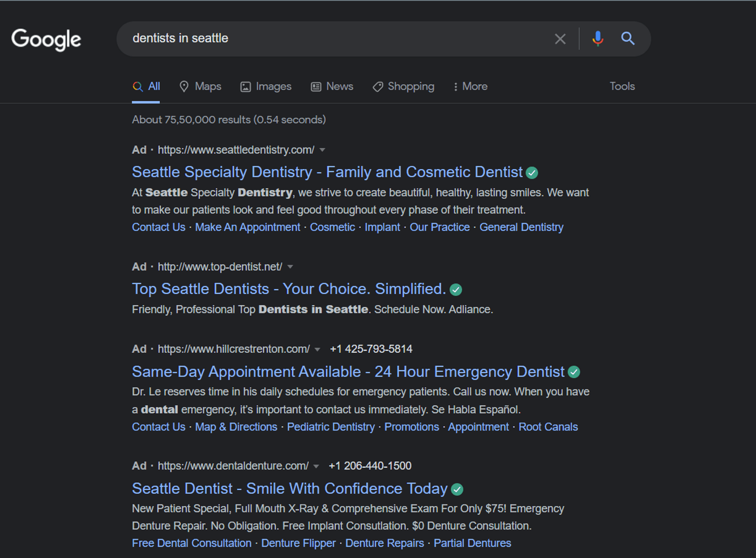Open the Make An Appointment link
This screenshot has width=756, height=558.
point(247,227)
